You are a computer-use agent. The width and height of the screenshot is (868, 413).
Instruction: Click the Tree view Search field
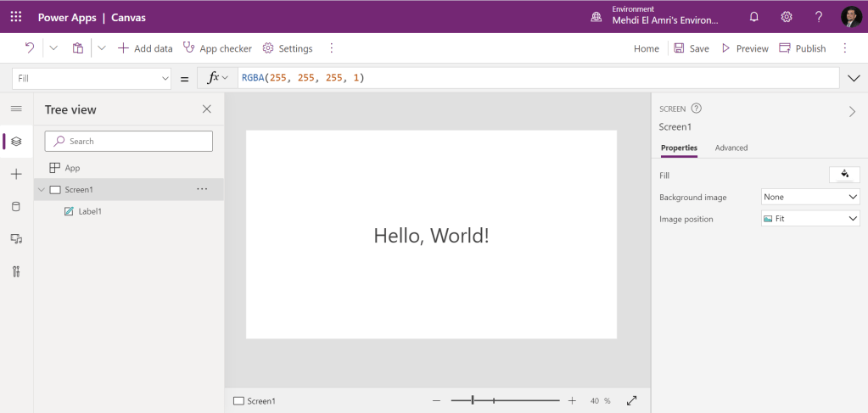coord(129,141)
